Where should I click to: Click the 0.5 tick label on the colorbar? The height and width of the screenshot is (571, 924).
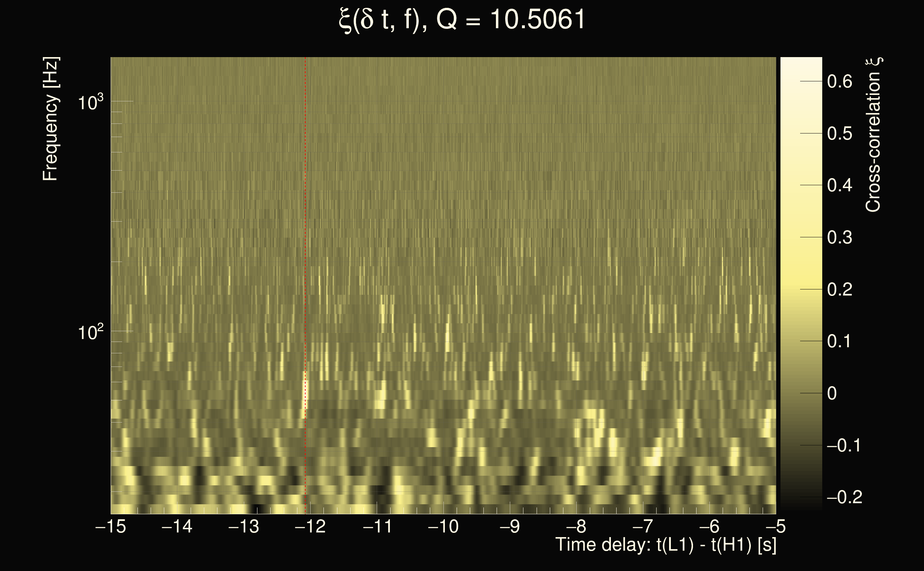coord(839,134)
